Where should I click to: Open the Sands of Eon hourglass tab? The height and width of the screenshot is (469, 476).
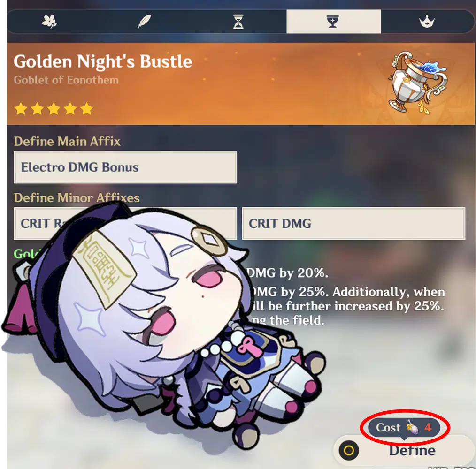pos(238,22)
